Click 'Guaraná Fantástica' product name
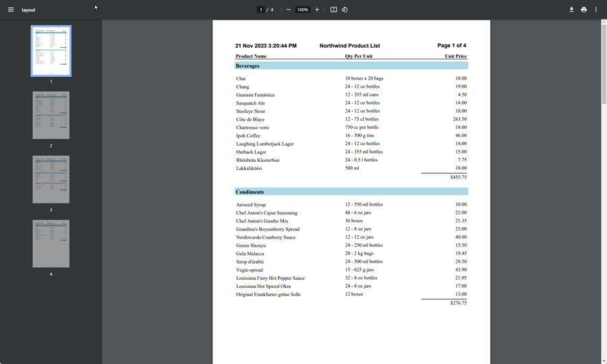This screenshot has height=364, width=607. pos(255,95)
